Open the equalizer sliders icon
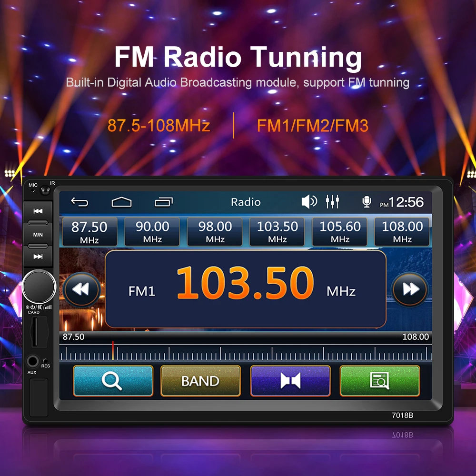Image resolution: width=476 pixels, height=476 pixels. pyautogui.click(x=332, y=201)
